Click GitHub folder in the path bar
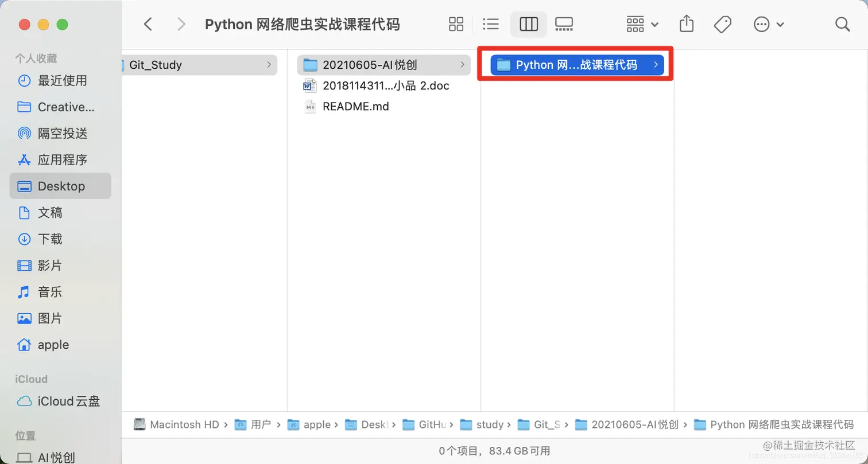 coord(425,424)
